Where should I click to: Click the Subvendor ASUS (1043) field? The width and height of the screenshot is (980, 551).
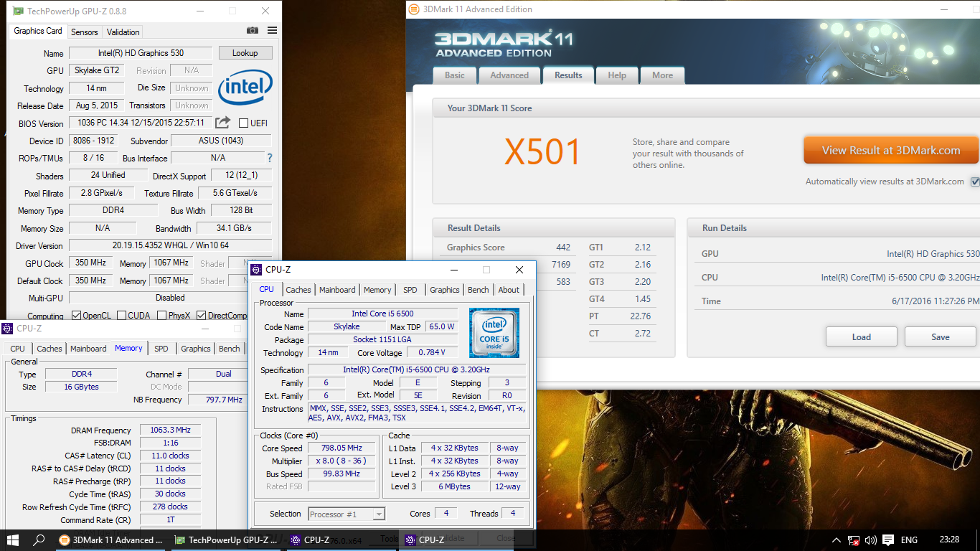(221, 141)
